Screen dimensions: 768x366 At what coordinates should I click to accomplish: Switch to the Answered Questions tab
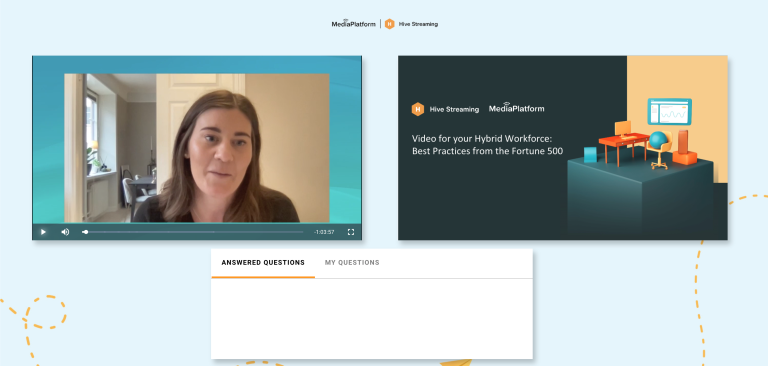click(x=263, y=263)
